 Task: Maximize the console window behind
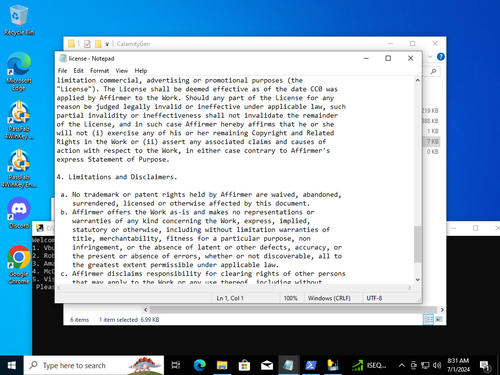[475, 228]
